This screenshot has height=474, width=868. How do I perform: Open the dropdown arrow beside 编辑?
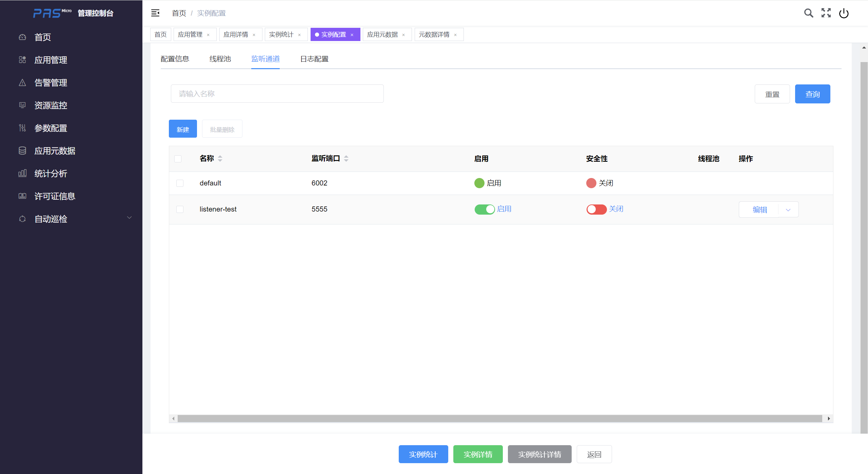pyautogui.click(x=788, y=210)
